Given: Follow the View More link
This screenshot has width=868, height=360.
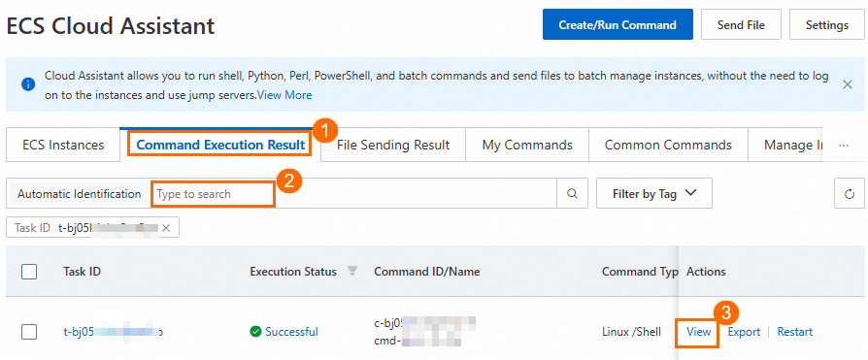Looking at the screenshot, I should pos(284,95).
